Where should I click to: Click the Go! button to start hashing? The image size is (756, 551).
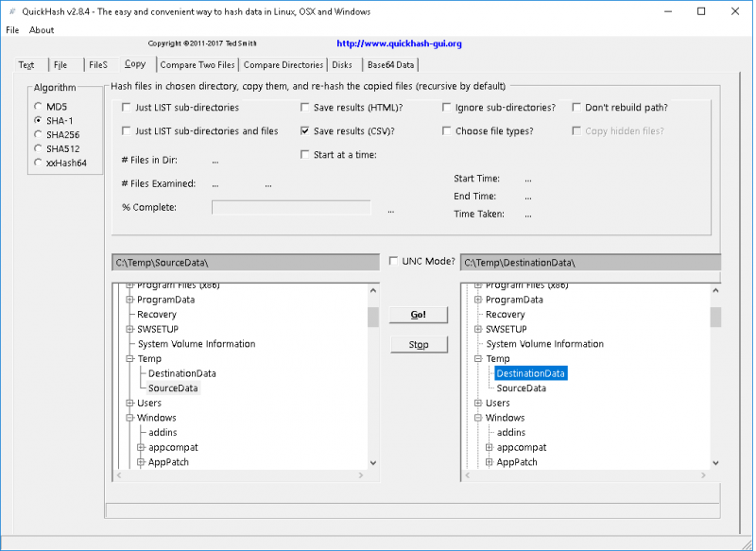tap(418, 314)
